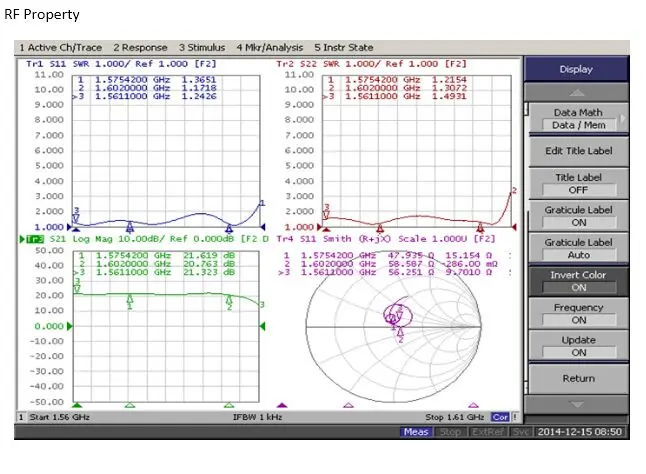Select the Tr1 S11 SWR trace label
Image resolution: width=646 pixels, height=474 pixels.
point(121,64)
